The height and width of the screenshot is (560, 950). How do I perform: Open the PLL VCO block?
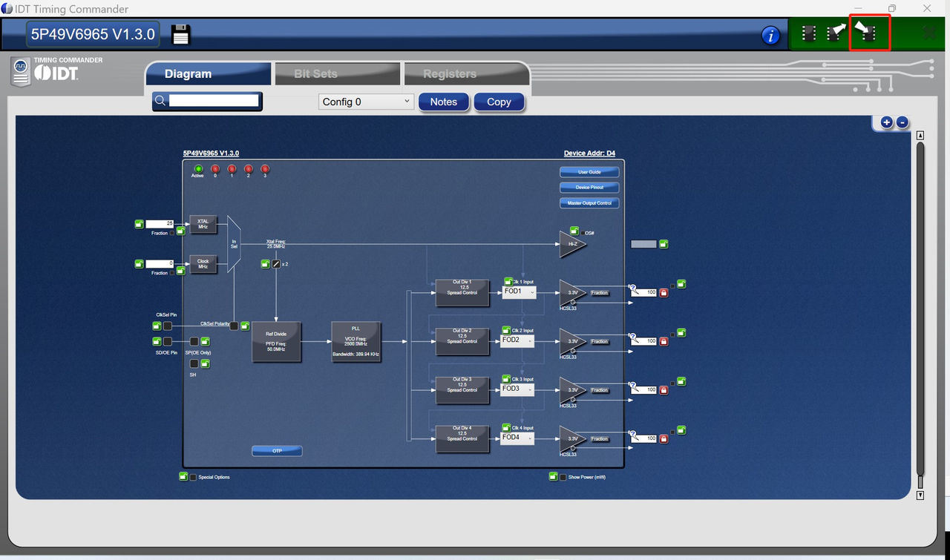point(356,342)
